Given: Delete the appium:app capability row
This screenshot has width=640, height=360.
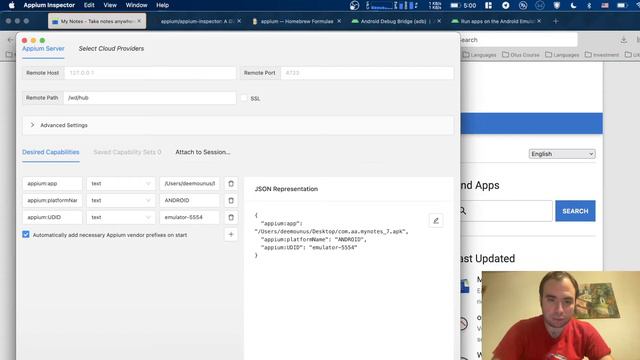Looking at the screenshot, I should [x=231, y=184].
